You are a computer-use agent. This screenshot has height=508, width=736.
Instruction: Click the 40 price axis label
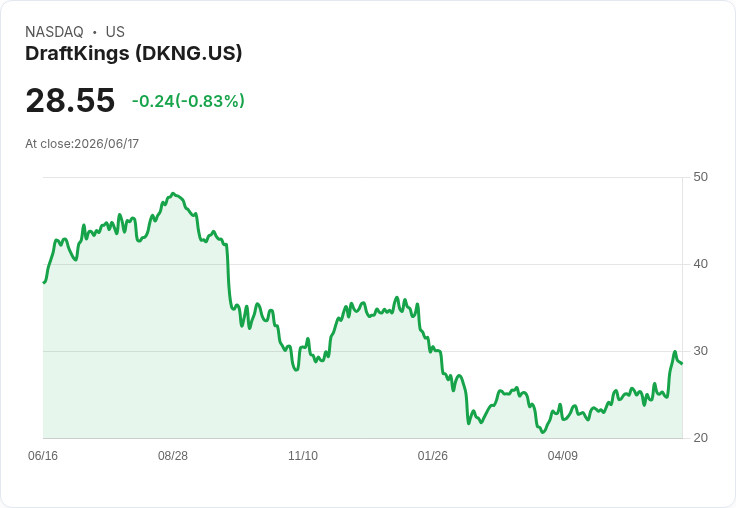click(x=700, y=264)
